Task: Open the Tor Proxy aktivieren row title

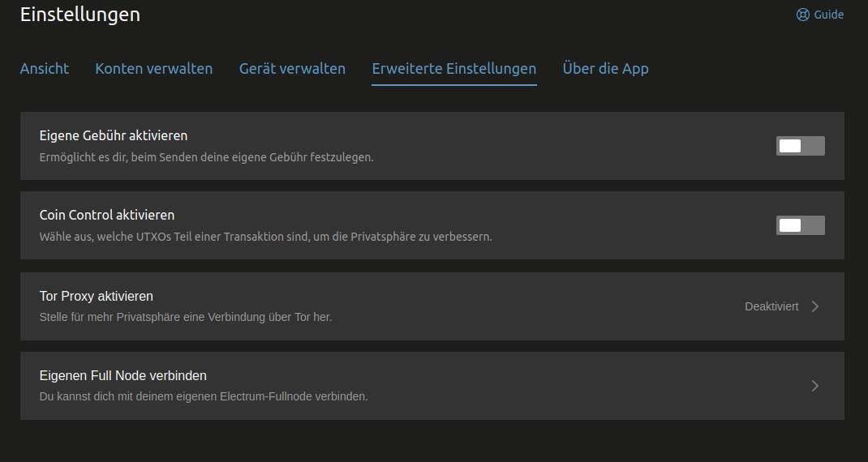Action: (97, 296)
